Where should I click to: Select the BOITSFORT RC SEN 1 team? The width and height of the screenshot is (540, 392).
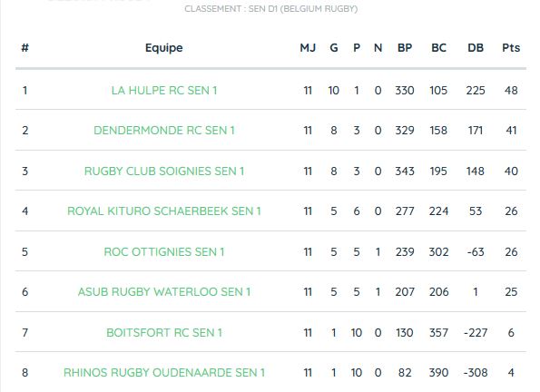[164, 333]
